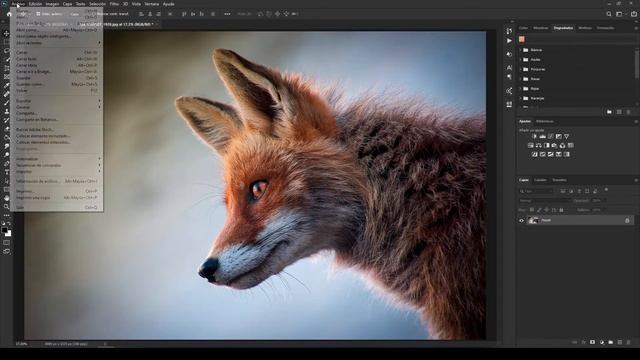This screenshot has width=640, height=360.
Task: Click the recent gradient swatch
Action: 522,39
